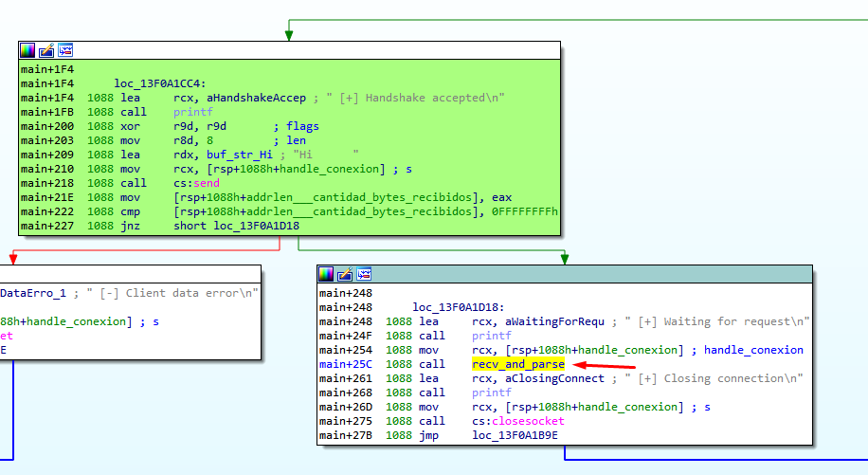Image resolution: width=868 pixels, height=475 pixels.
Task: Select the highlighted recv_and_parse function call
Action: (x=517, y=364)
